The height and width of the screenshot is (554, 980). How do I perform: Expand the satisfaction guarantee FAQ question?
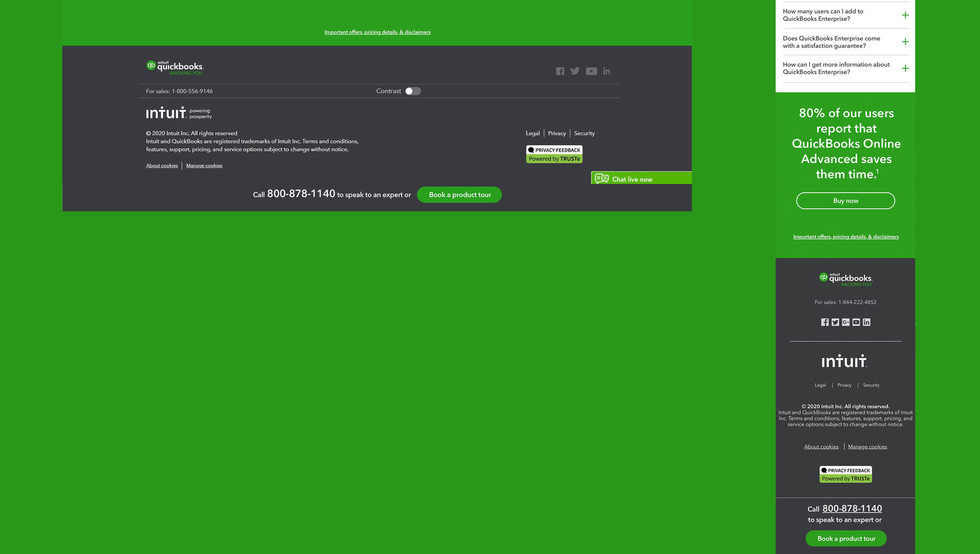coord(905,42)
